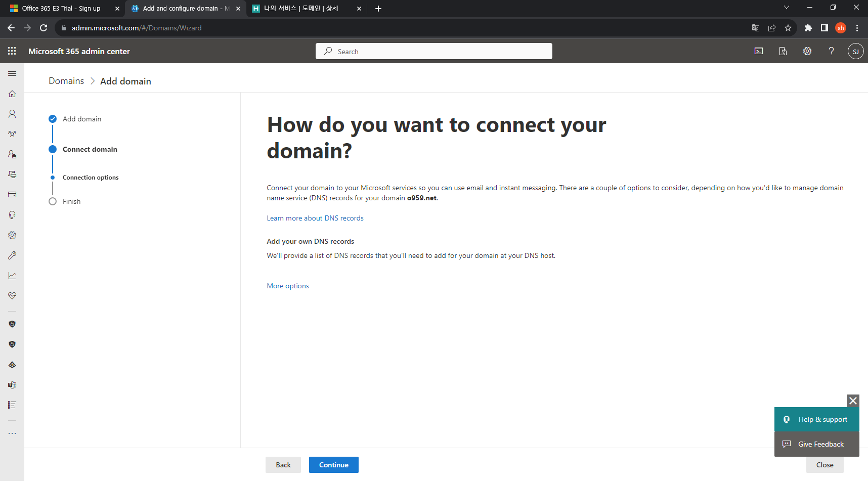This screenshot has height=482, width=868.
Task: Open Users icon in the sidebar
Action: click(12, 114)
